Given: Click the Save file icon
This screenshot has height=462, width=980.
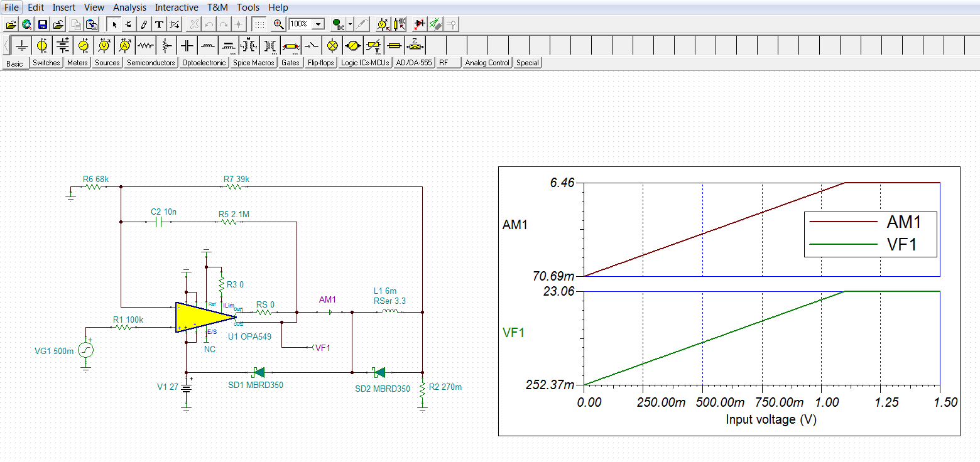Looking at the screenshot, I should coord(42,24).
